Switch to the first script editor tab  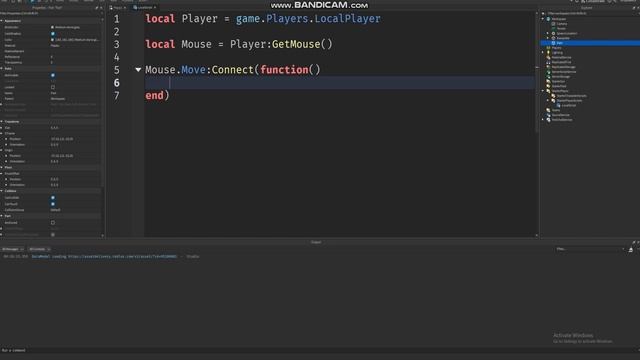click(x=118, y=7)
